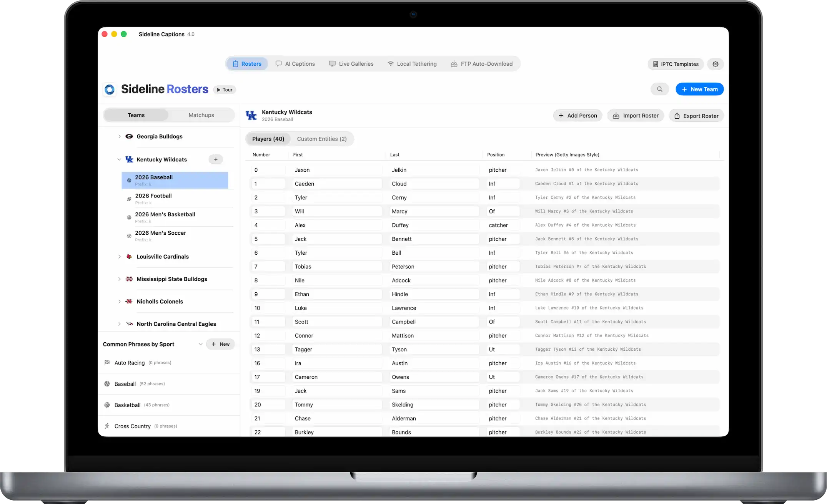Expand the Georgia Bulldogs team
The width and height of the screenshot is (827, 504).
(x=119, y=136)
